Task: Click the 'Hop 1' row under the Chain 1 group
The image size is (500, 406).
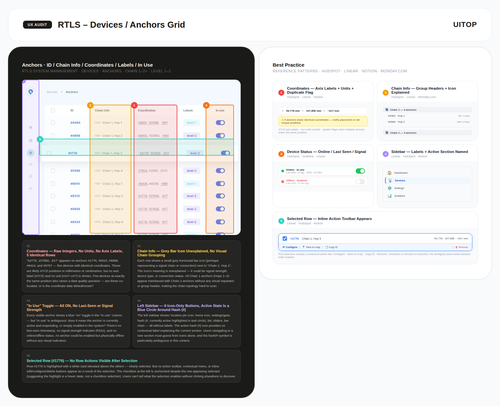Action: [x=429, y=116]
